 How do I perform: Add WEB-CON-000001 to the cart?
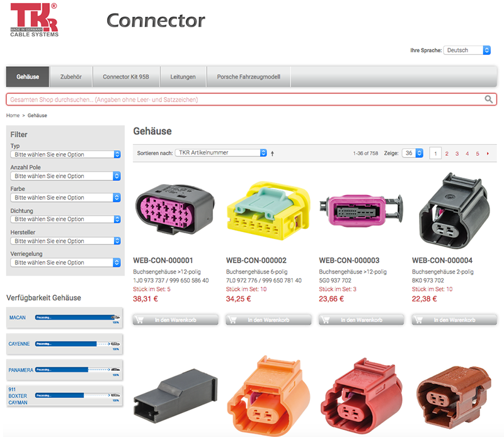176,320
